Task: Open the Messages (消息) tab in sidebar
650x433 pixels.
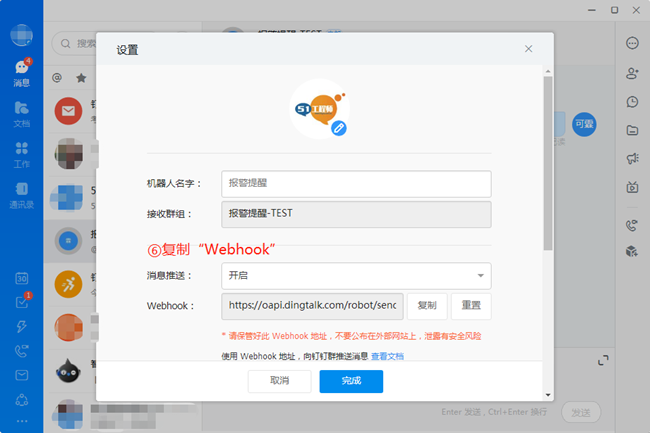Action: [22, 73]
